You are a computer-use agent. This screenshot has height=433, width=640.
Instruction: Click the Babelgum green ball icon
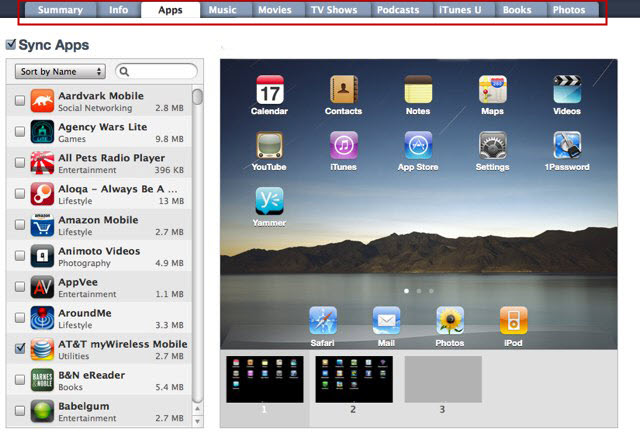[42, 411]
